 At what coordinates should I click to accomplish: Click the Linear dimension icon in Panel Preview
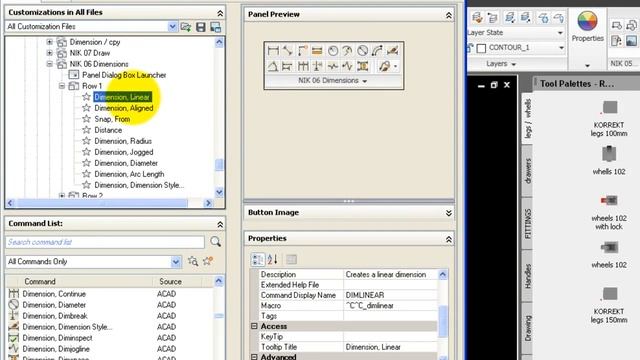pos(273,51)
